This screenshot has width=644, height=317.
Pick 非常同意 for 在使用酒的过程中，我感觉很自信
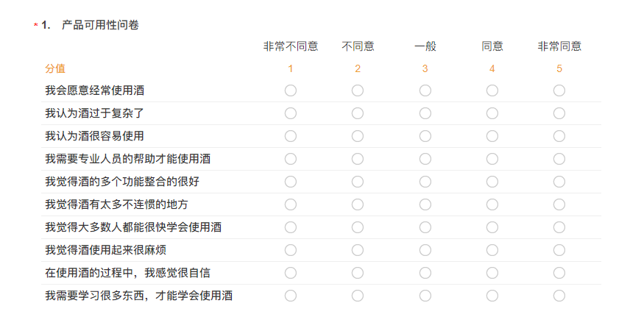tap(559, 273)
